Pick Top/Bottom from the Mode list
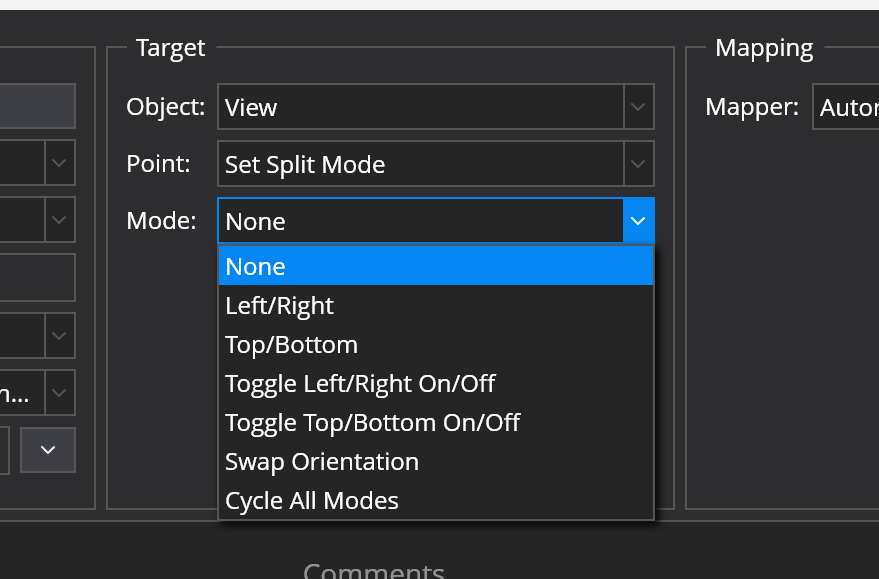Viewport: 879px width, 579px height. [x=435, y=345]
